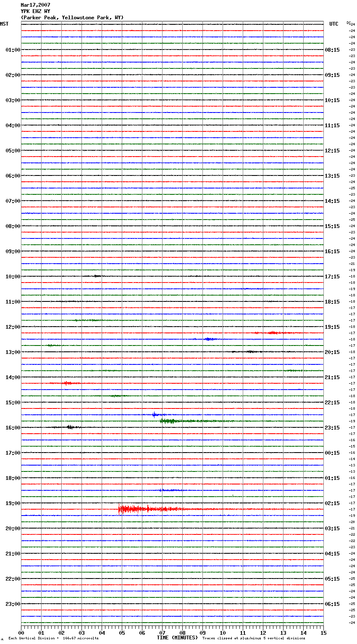
Task: Click the 21:15 UTC time label
Action: [332, 377]
